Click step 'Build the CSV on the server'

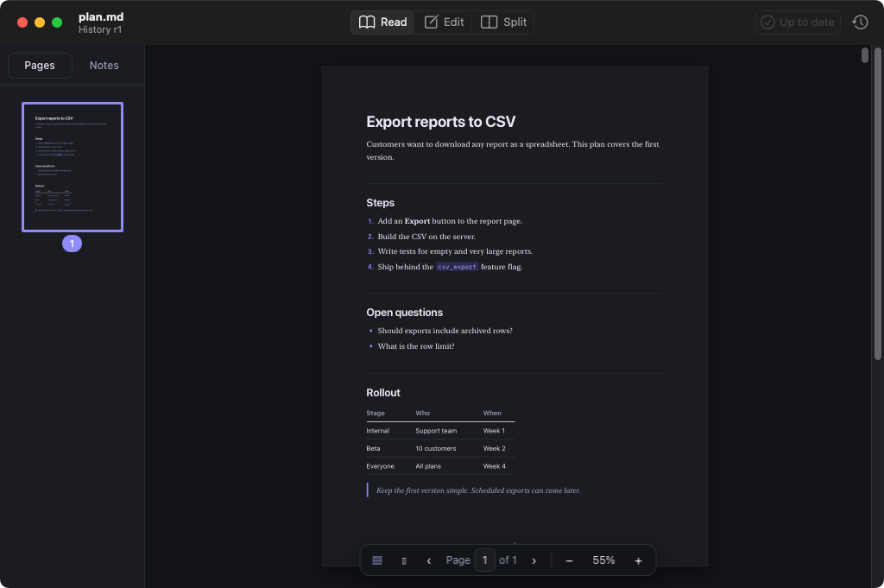click(426, 237)
